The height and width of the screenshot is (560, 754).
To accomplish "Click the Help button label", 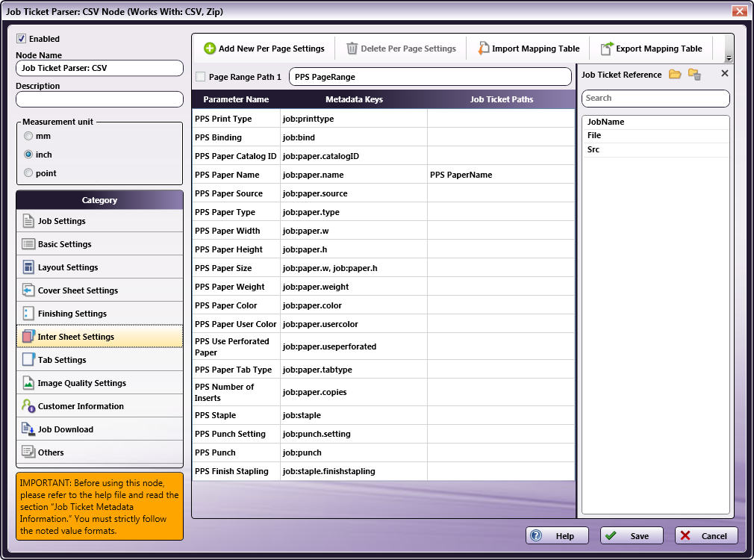I will pyautogui.click(x=565, y=536).
